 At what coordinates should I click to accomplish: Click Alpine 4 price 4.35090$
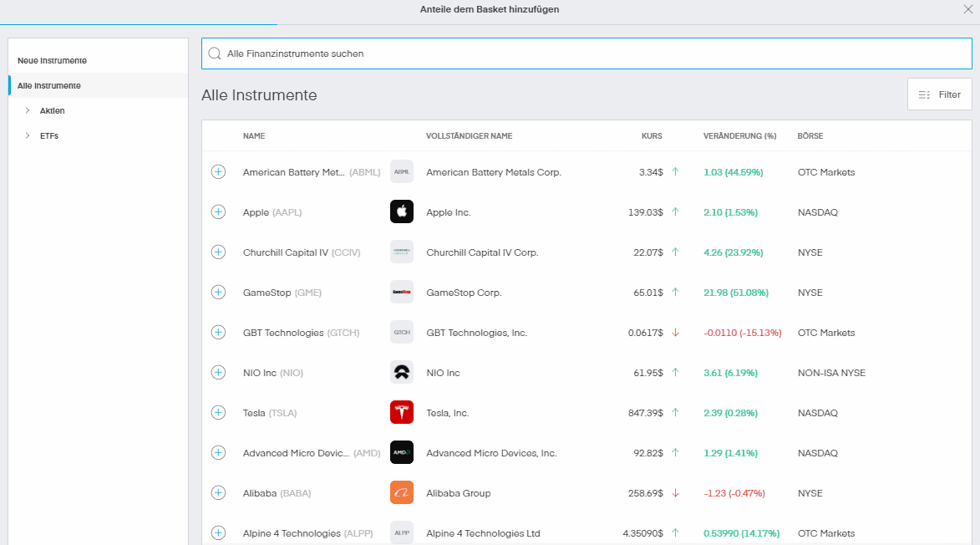(x=642, y=533)
